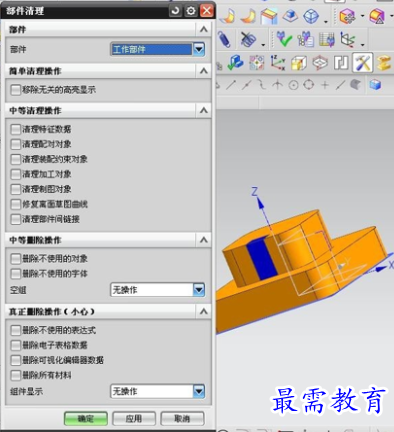Check 删除电子表格数据 checkbox
The height and width of the screenshot is (432, 394).
(x=15, y=345)
